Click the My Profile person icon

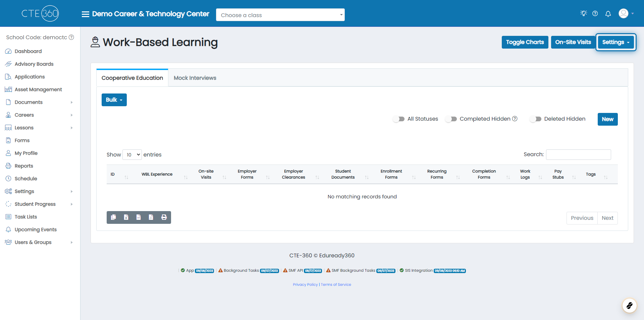coord(8,153)
